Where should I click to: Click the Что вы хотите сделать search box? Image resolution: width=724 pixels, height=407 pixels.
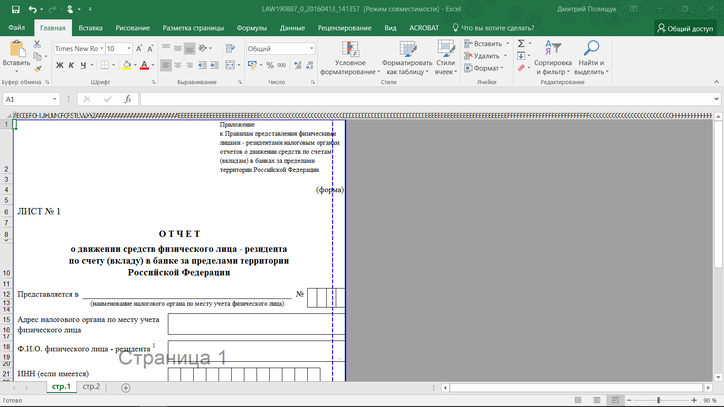(494, 28)
